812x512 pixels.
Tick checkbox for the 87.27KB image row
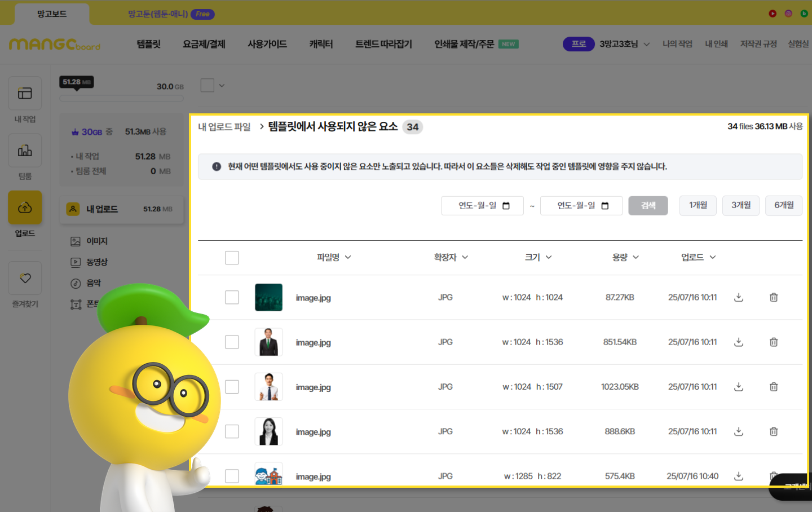[x=232, y=297]
